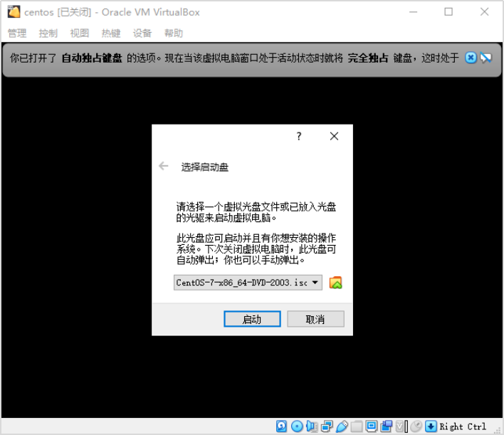The height and width of the screenshot is (435, 504).
Task: Maximize the VirtualBox window
Action: click(x=448, y=12)
